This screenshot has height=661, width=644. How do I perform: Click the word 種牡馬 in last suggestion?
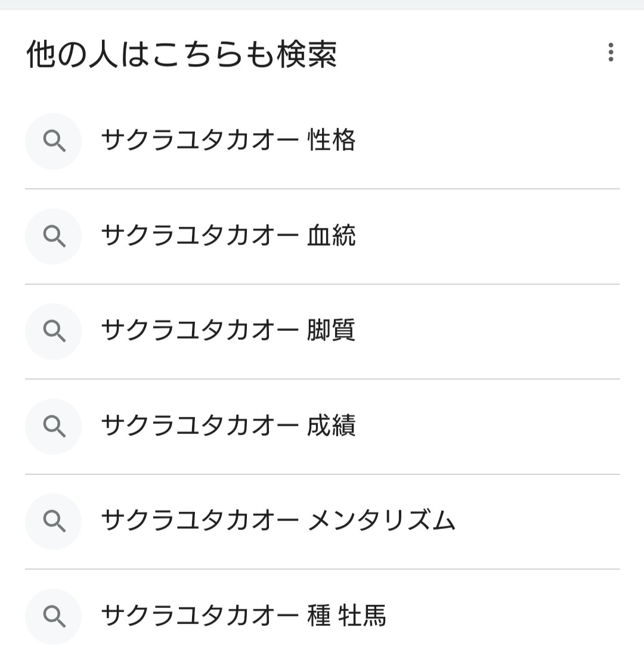[346, 616]
